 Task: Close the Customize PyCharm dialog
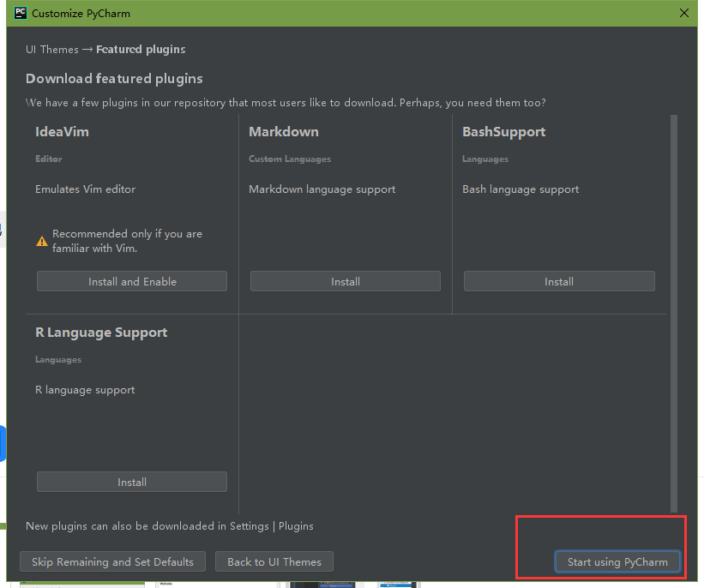click(683, 13)
